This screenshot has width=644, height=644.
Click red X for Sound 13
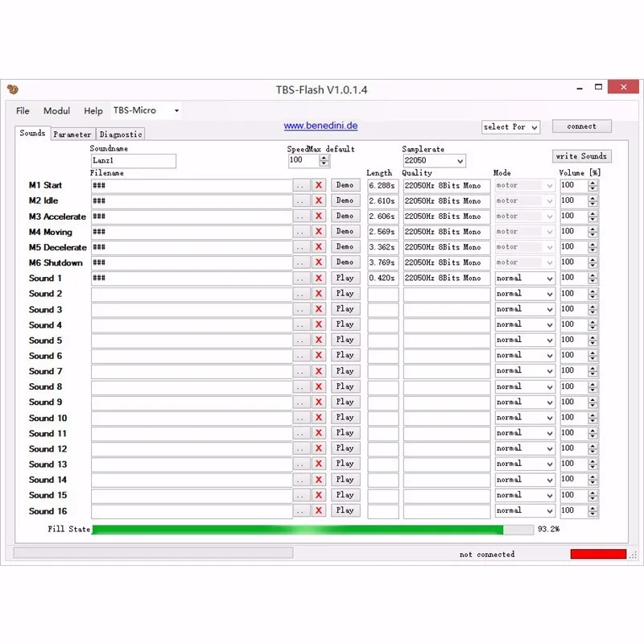point(318,464)
